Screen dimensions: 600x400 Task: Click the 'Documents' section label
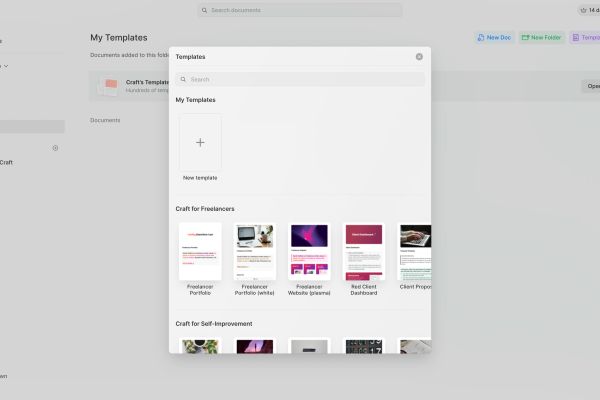click(105, 120)
